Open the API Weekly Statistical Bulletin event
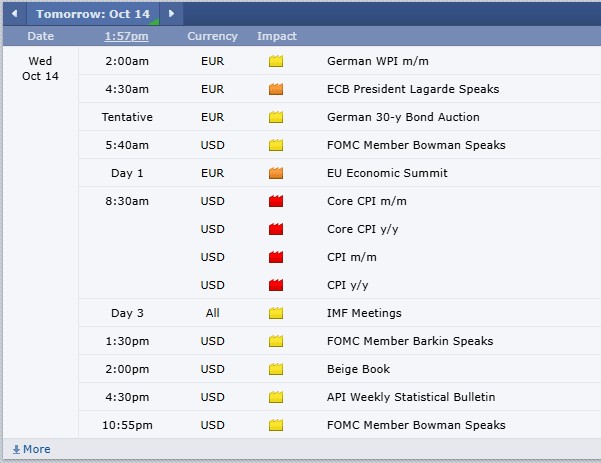Viewport: 601px width, 463px height. coord(411,397)
